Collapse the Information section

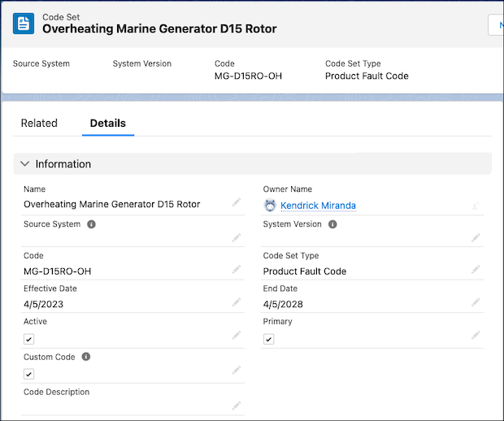24,164
